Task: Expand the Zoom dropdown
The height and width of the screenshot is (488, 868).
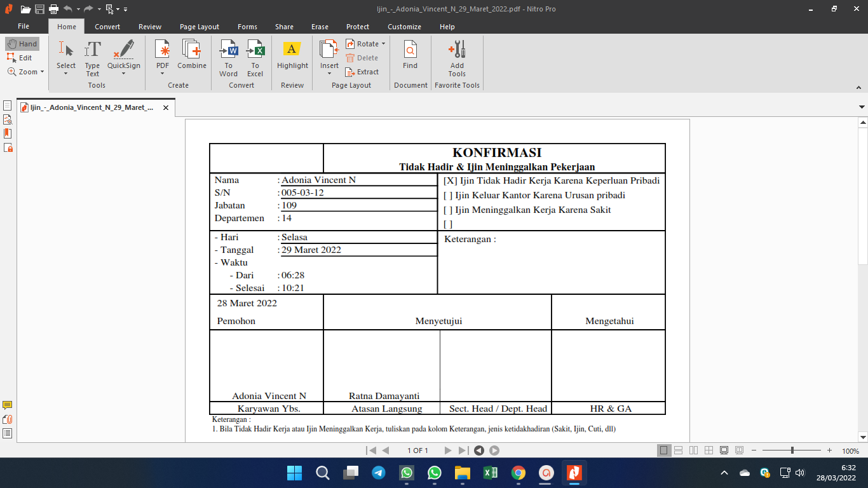Action: (x=42, y=72)
